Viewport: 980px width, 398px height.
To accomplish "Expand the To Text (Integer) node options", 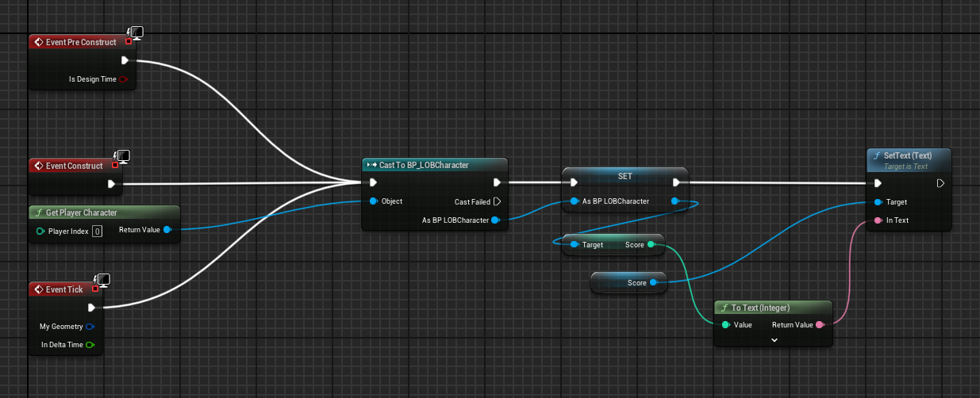I will pyautogui.click(x=774, y=339).
